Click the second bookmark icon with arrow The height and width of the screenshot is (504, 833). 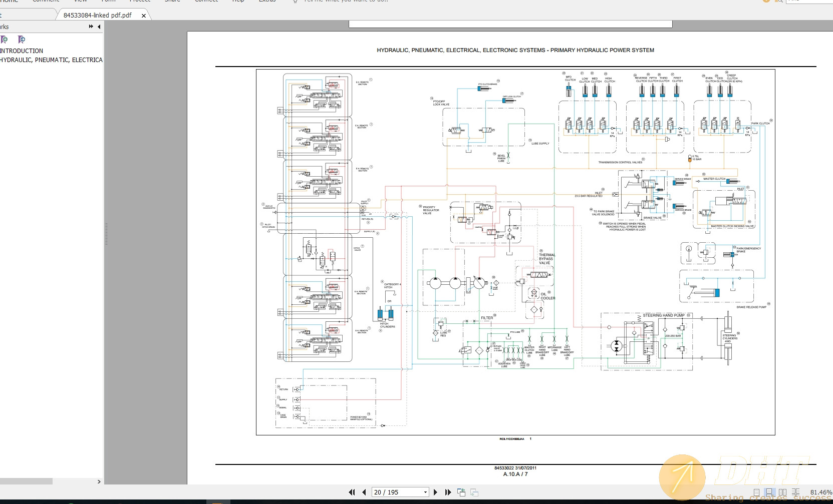pyautogui.click(x=22, y=40)
